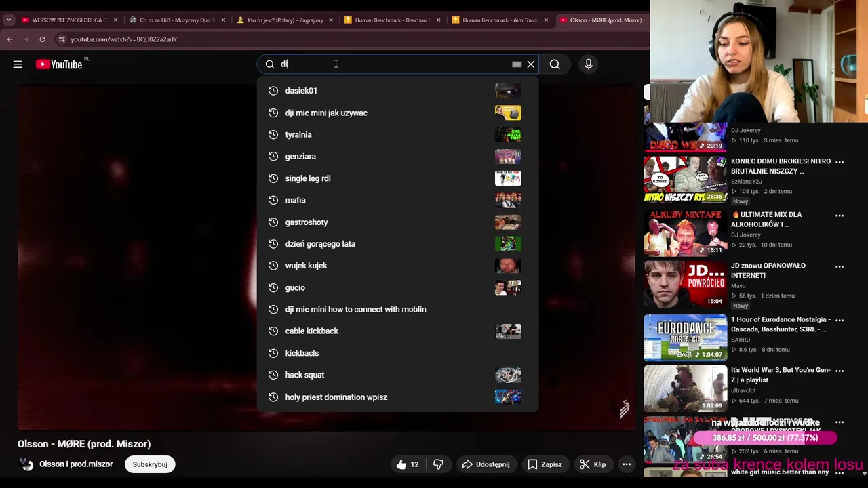
Task: Click the browser back arrow
Action: (x=10, y=39)
